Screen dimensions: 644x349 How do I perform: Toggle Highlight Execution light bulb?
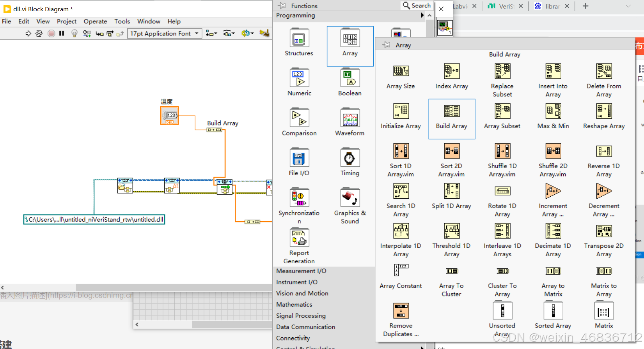click(75, 33)
